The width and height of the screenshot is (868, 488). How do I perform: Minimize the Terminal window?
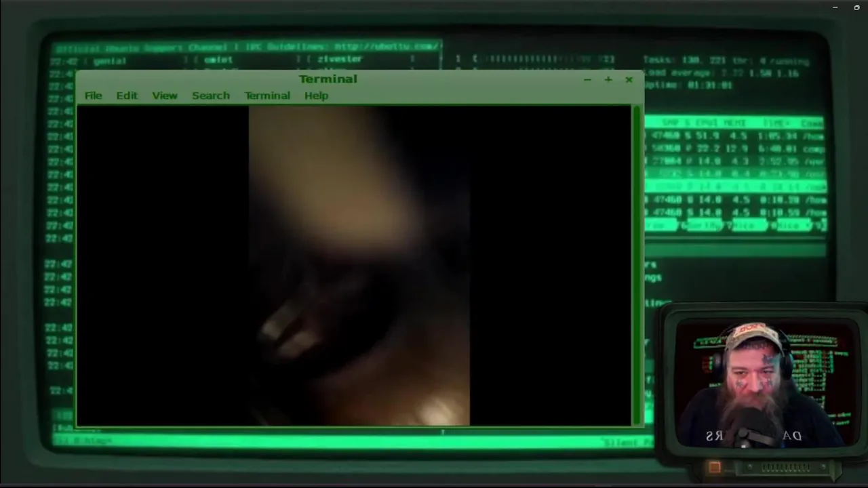pyautogui.click(x=587, y=79)
